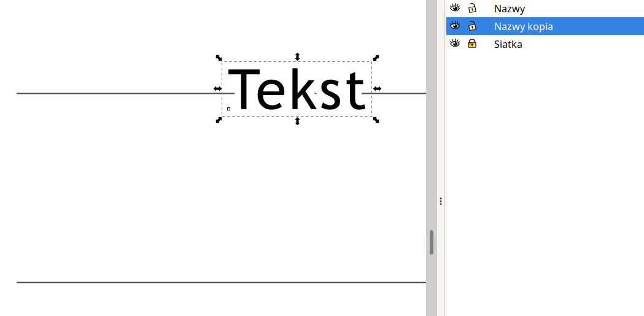The height and width of the screenshot is (316, 644).
Task: Select the Nazwy kopia layer row
Action: point(524,26)
